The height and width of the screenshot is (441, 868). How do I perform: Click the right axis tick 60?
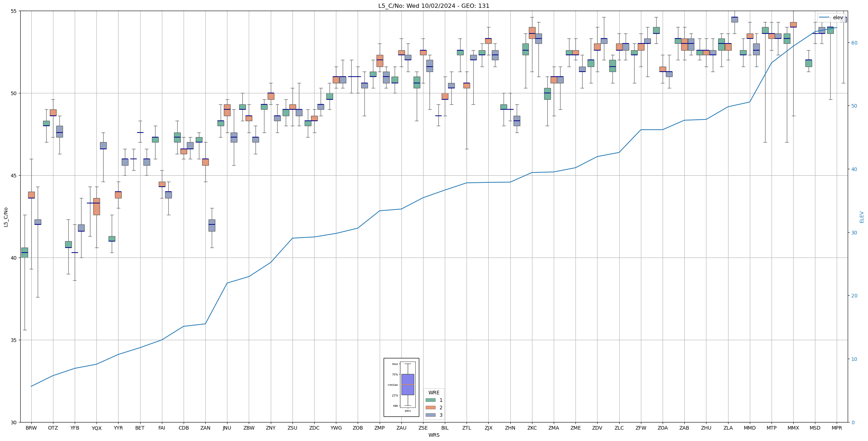pyautogui.click(x=854, y=43)
